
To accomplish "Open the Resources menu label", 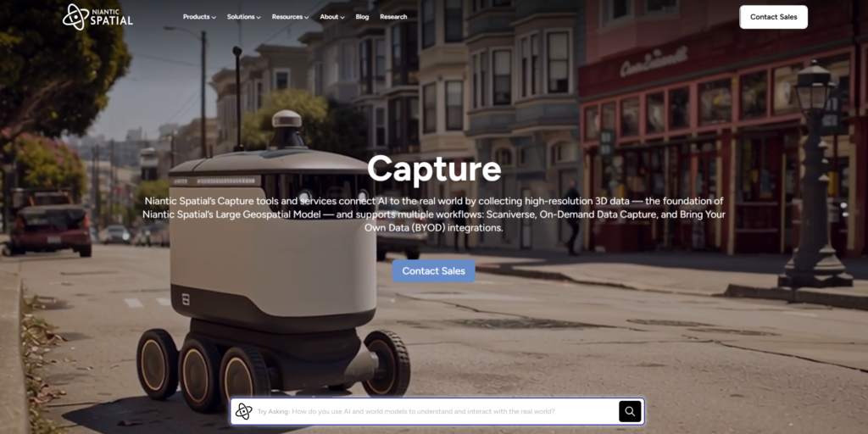I will (x=287, y=17).
